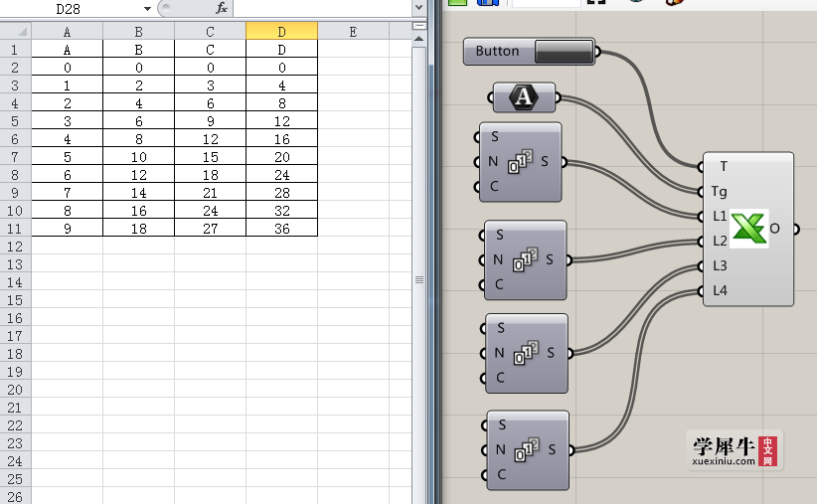Screen dimensions: 817x504
Task: Click into the Excel formula bar
Action: [323, 8]
